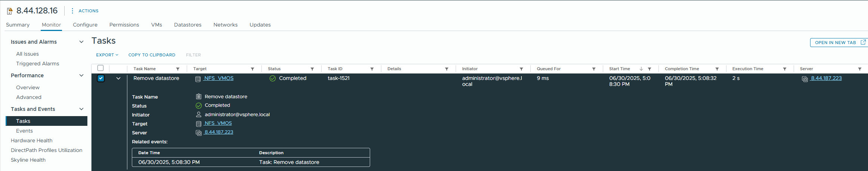Click the Task: Remove datastore event description

[289, 162]
